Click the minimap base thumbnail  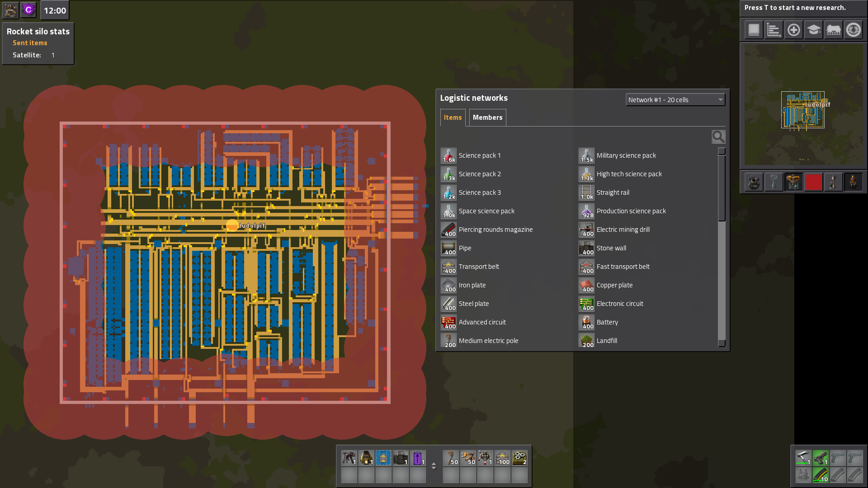click(803, 110)
